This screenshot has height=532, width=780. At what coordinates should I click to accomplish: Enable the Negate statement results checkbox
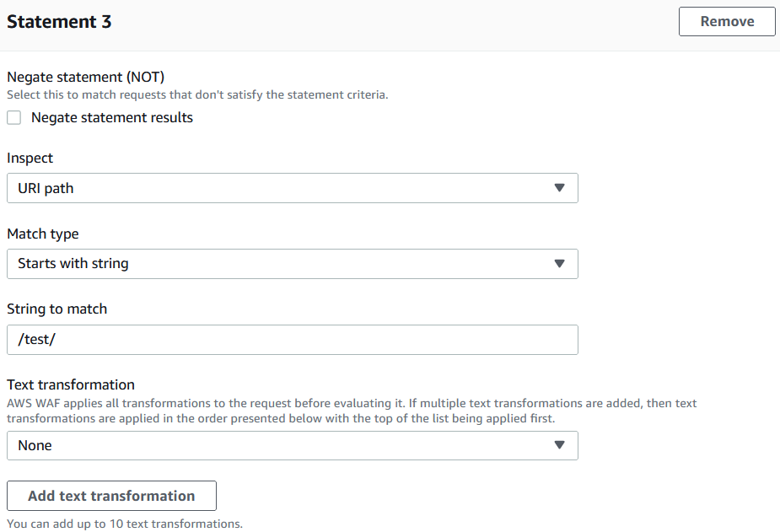14,118
